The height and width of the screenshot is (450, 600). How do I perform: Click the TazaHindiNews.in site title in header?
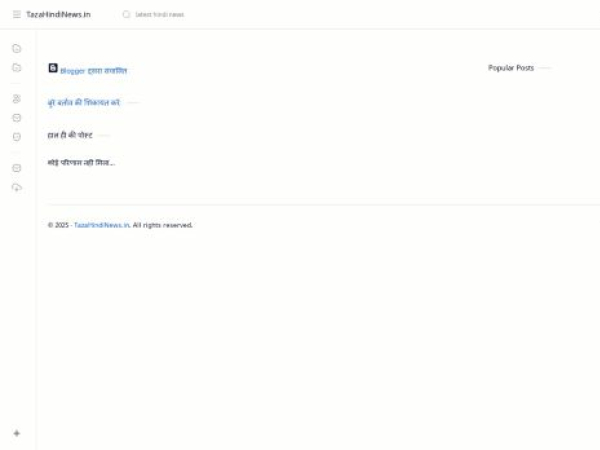click(x=58, y=14)
